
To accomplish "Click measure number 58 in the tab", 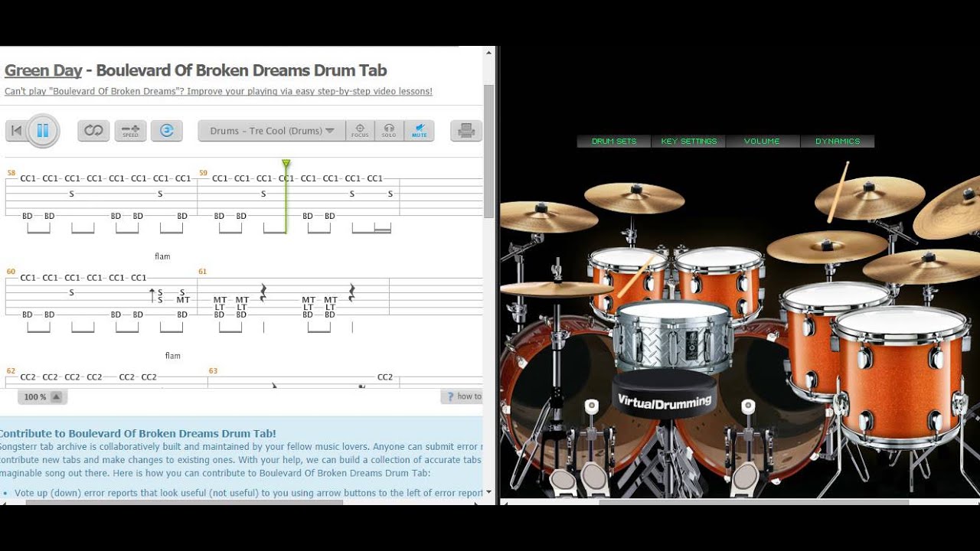I will tap(11, 173).
